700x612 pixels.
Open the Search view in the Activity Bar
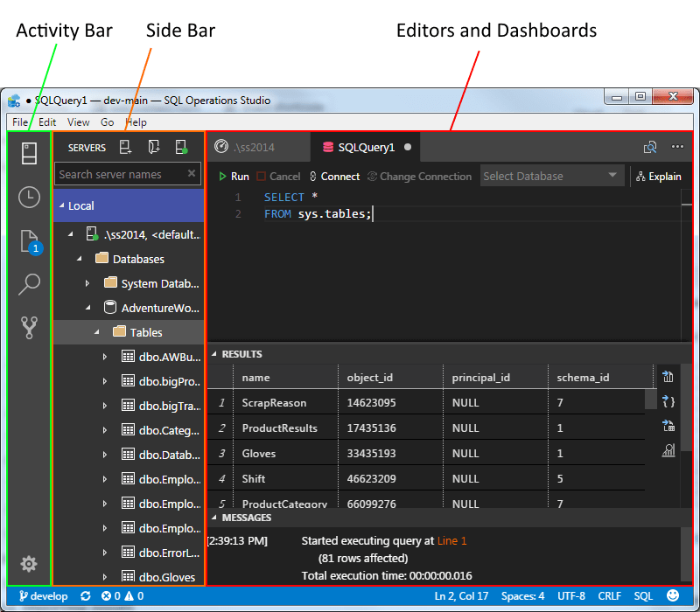coord(29,283)
